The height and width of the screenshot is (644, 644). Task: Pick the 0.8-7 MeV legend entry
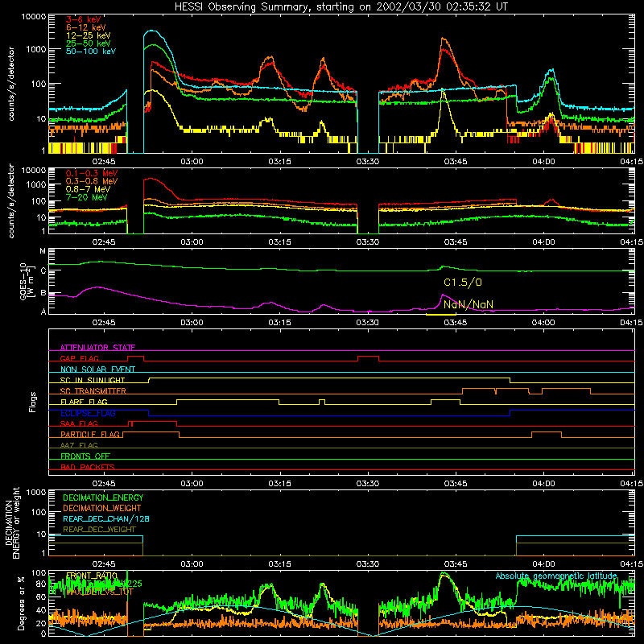pyautogui.click(x=88, y=189)
